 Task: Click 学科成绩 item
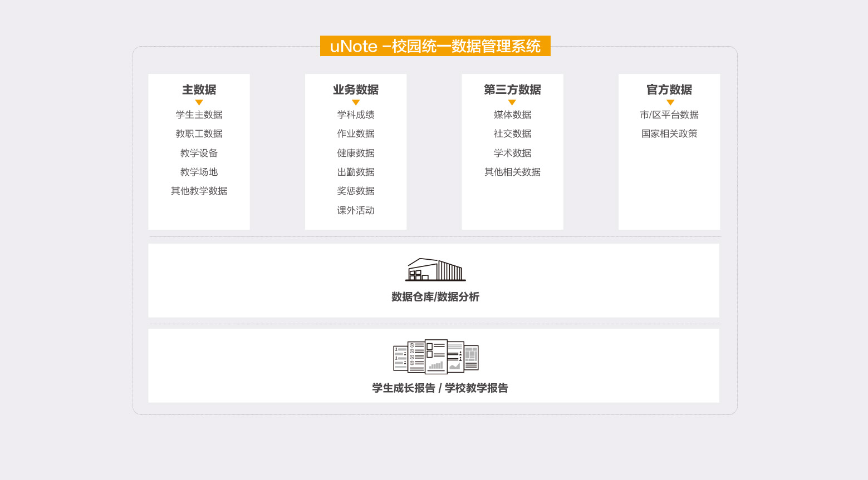pos(356,115)
